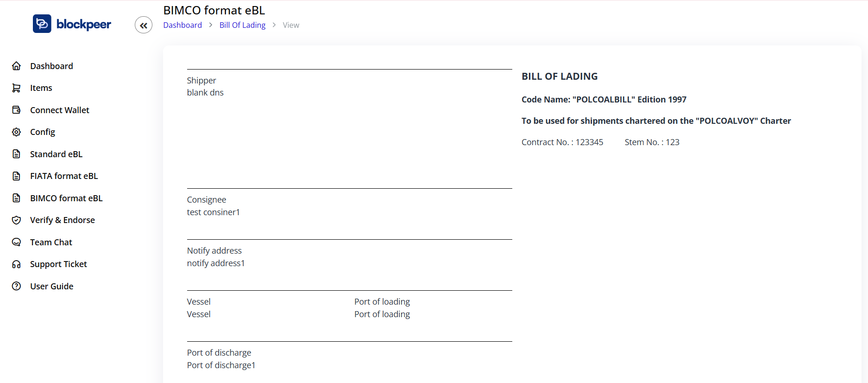
Task: Click the Connect Wallet icon
Action: tap(17, 110)
